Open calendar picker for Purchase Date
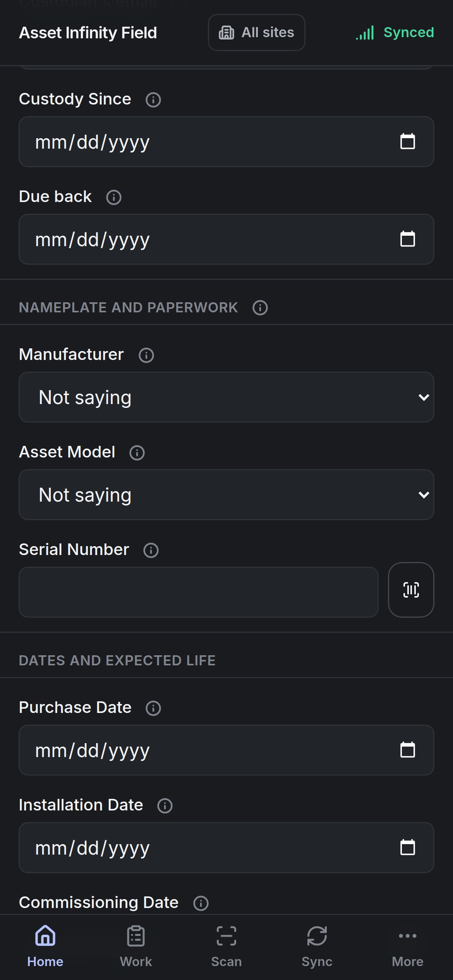Screen dimensions: 453x980 407,750
